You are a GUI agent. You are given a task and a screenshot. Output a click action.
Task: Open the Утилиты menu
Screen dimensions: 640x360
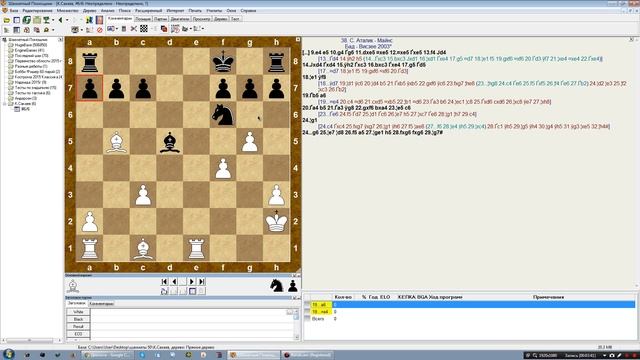tap(214, 11)
